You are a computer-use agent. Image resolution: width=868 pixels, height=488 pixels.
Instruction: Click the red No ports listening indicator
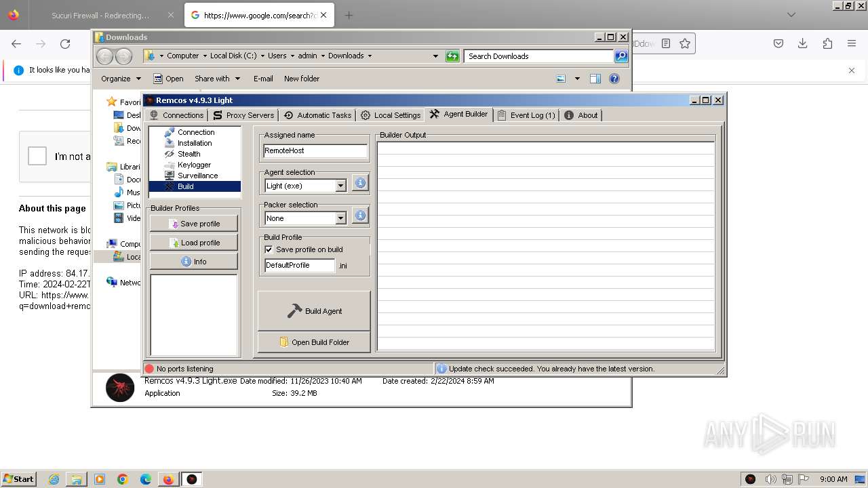click(x=149, y=369)
